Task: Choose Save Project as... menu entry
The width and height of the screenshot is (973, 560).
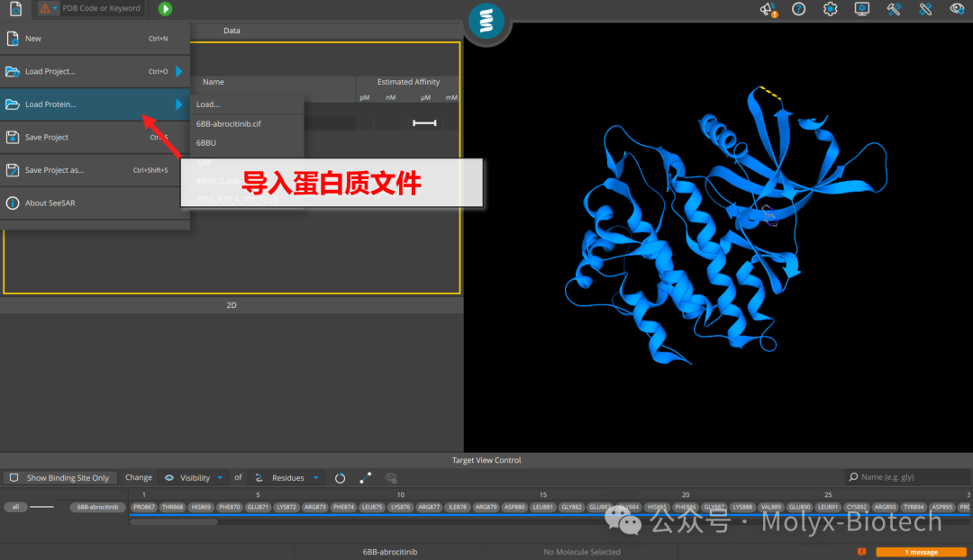Action: click(x=95, y=170)
